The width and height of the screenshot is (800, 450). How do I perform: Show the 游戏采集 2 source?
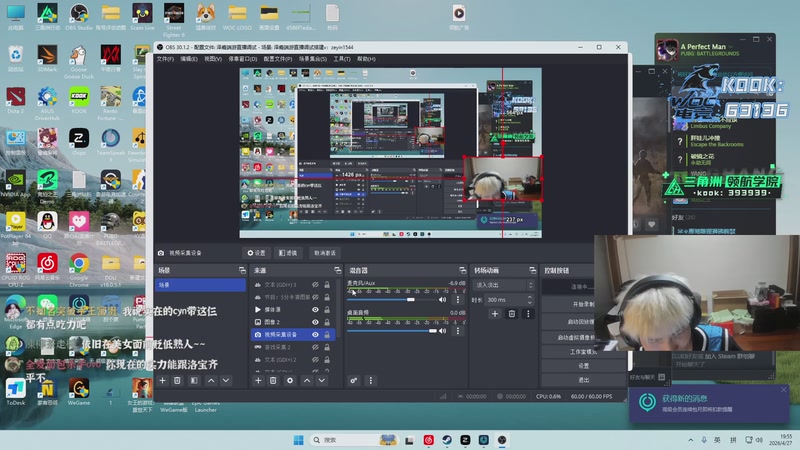click(x=315, y=347)
